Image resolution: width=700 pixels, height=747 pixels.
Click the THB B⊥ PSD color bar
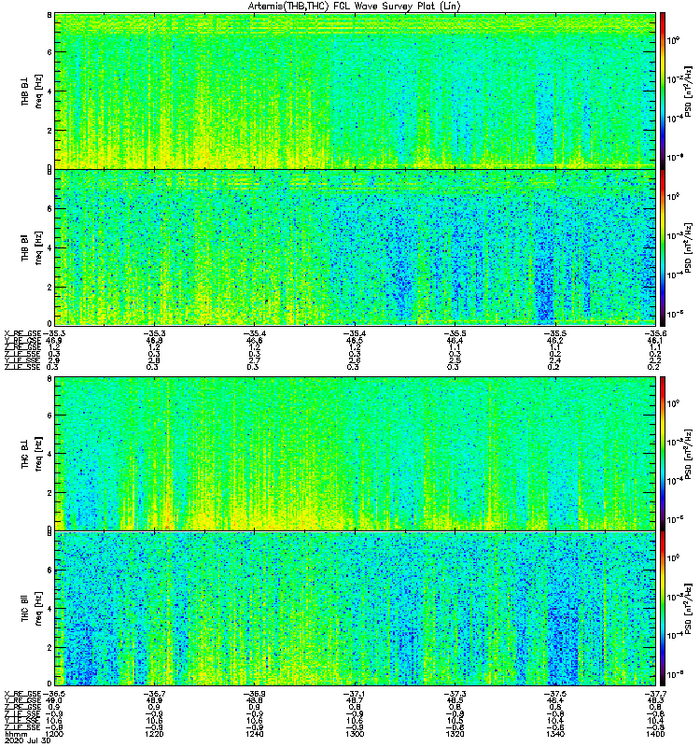tap(663, 91)
